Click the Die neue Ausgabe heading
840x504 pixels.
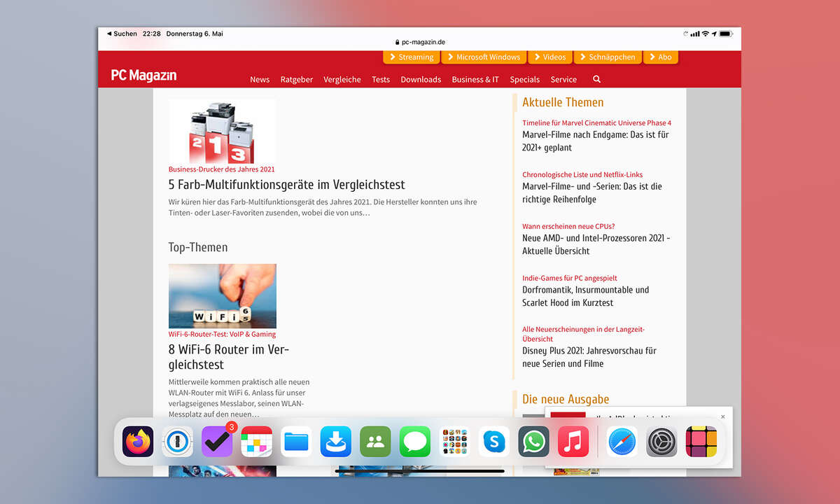566,399
